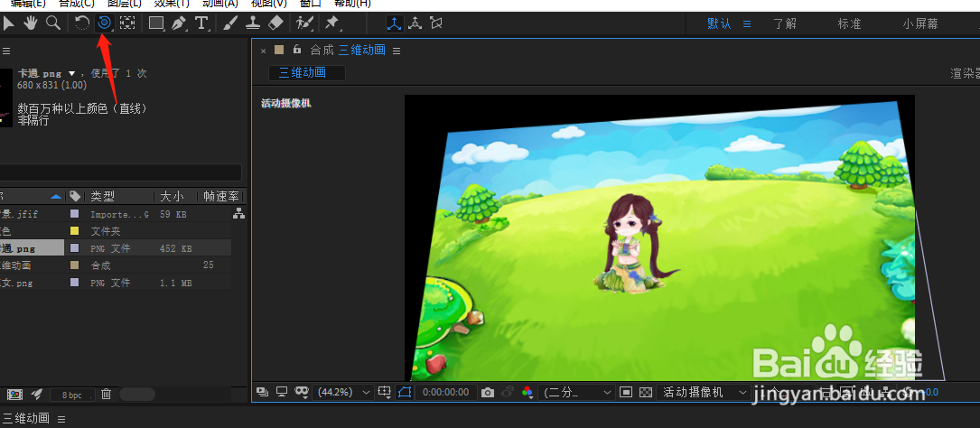Open the project flowchart view icon

point(238,214)
